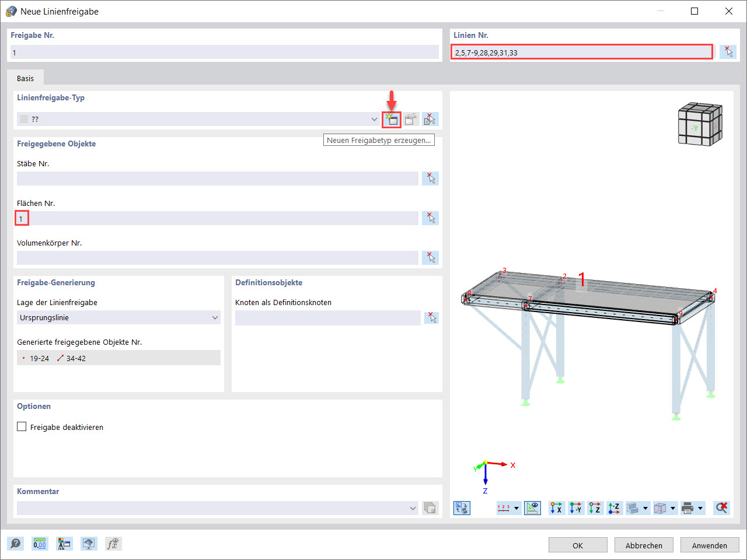The width and height of the screenshot is (747, 560).
Task: Click the Abbrechen button
Action: (644, 545)
